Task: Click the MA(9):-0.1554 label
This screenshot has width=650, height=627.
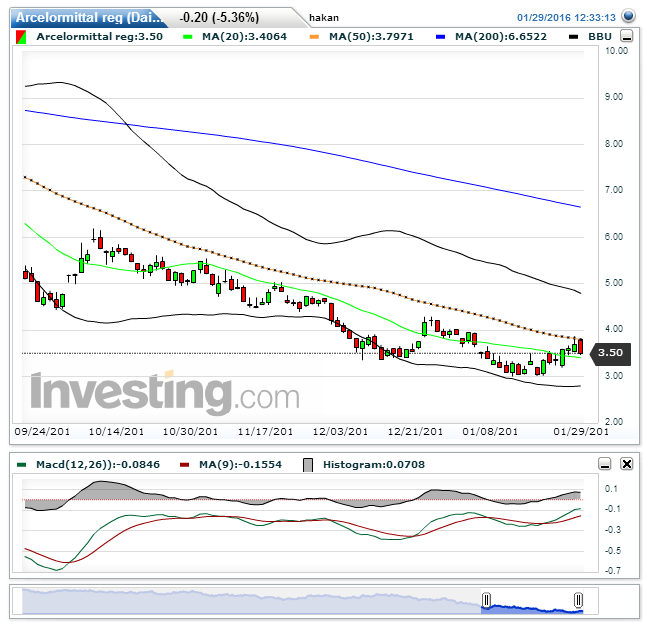Action: tap(240, 465)
